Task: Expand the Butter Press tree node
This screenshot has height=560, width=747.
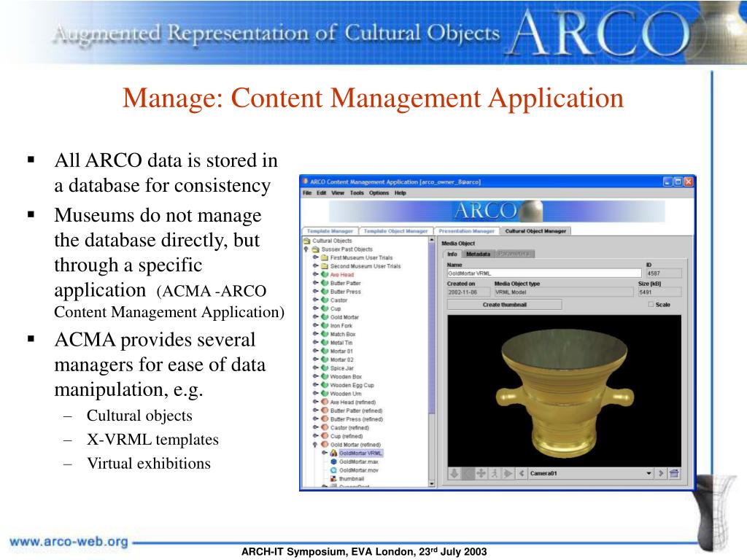Action: point(315,292)
